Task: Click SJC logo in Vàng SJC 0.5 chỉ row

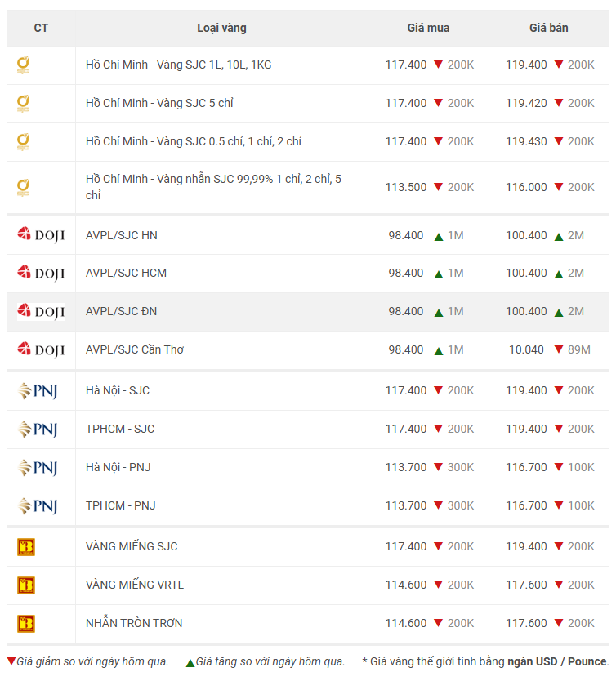Action: point(23,141)
